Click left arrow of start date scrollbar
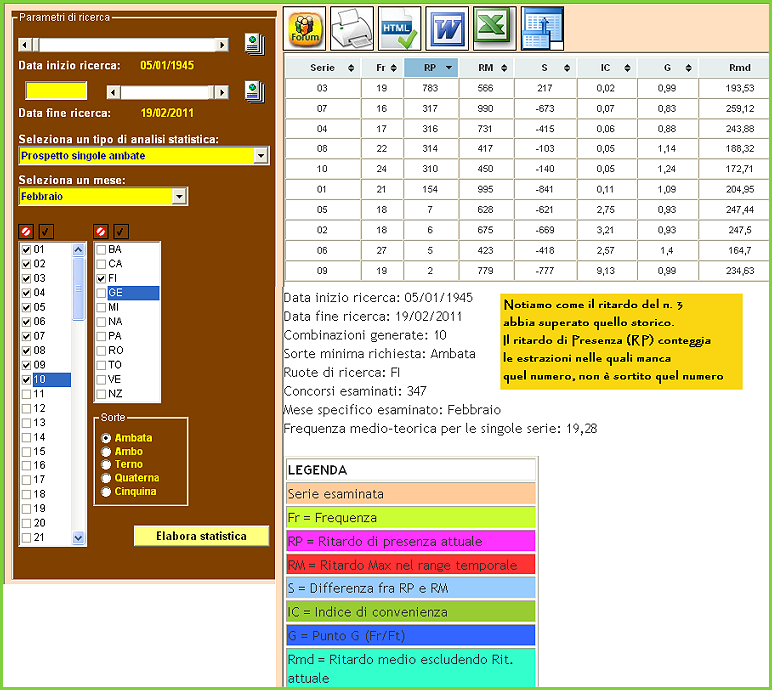This screenshot has width=772, height=690. tap(24, 45)
